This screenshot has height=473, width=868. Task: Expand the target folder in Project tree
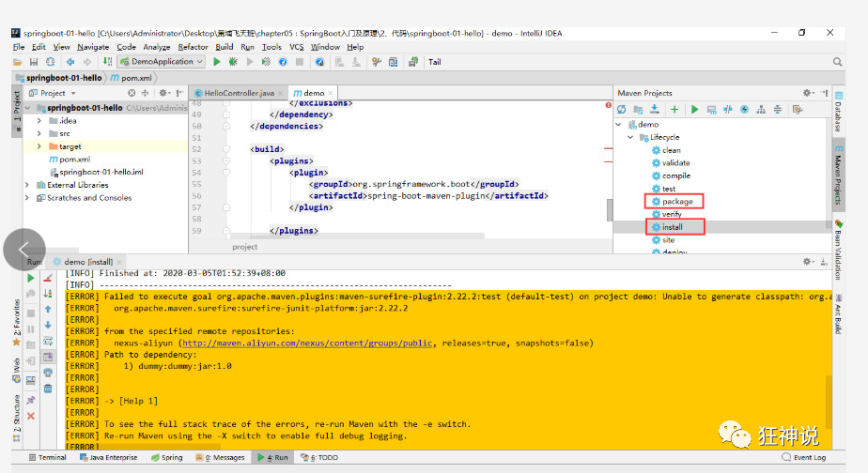(39, 146)
